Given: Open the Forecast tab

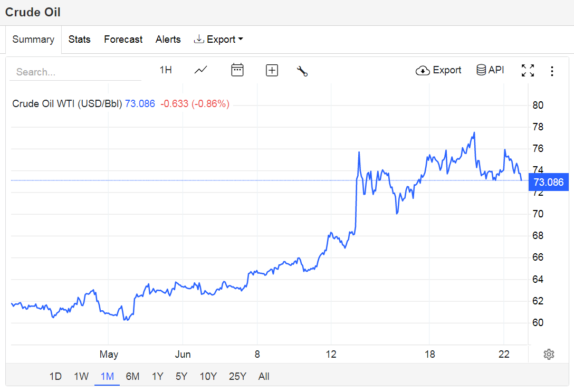Looking at the screenshot, I should point(123,39).
